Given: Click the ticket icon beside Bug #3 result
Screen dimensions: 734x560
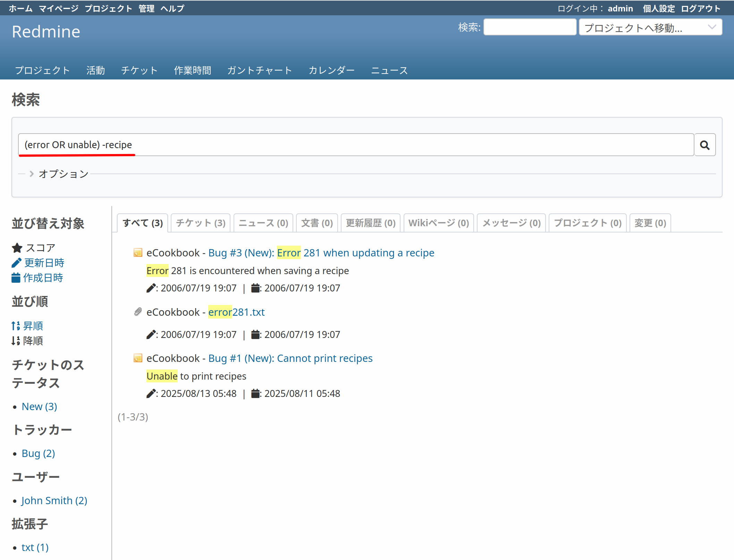Looking at the screenshot, I should pyautogui.click(x=138, y=253).
